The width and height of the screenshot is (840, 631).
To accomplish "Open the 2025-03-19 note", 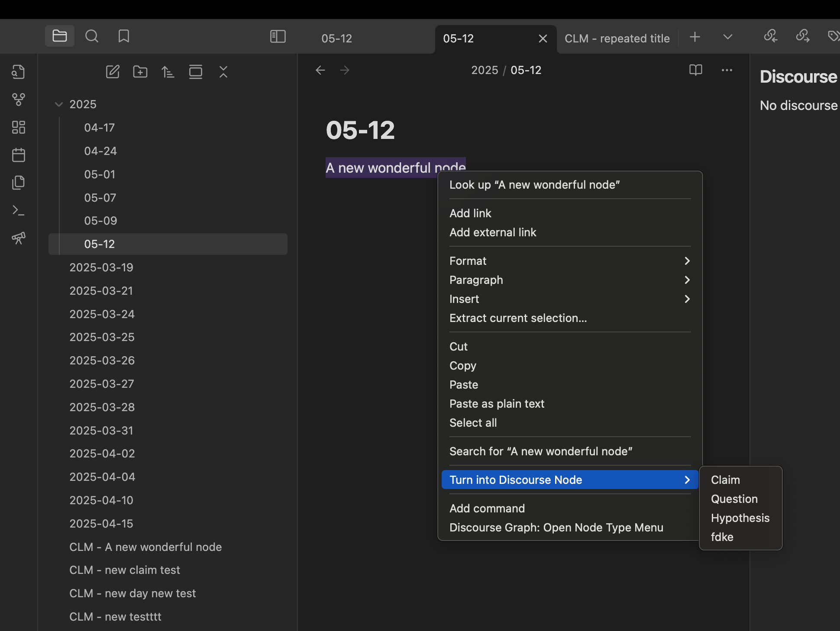I will [x=101, y=267].
